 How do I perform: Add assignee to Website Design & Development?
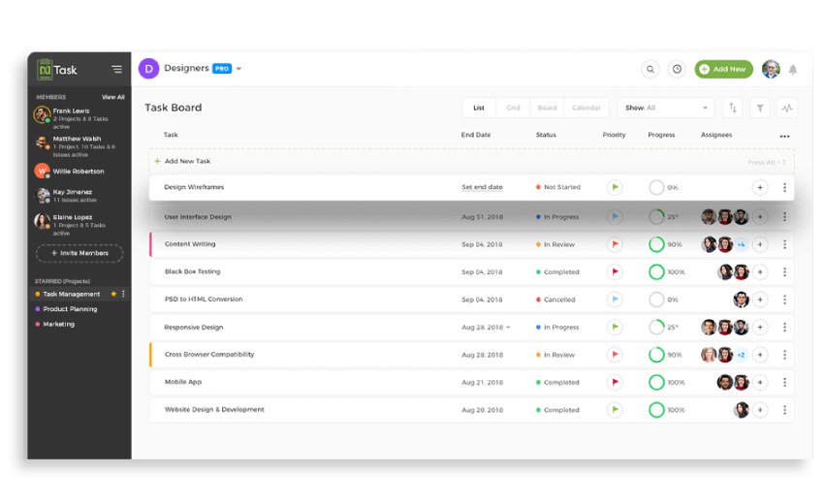(x=760, y=410)
